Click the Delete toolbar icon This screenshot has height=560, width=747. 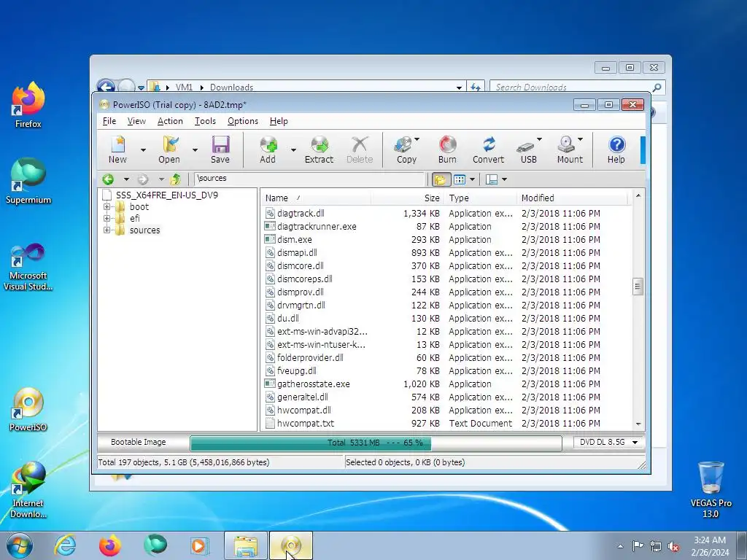tap(360, 149)
